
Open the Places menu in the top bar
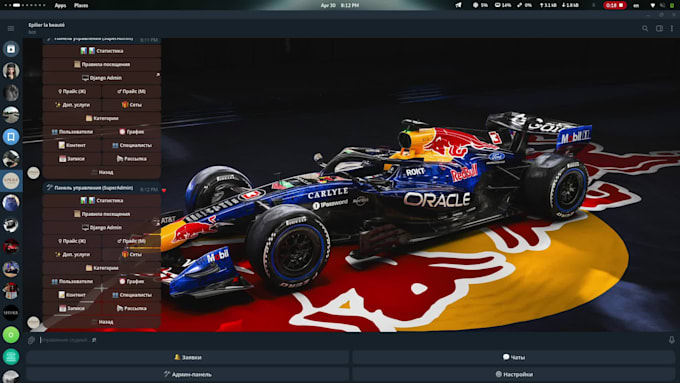click(x=81, y=5)
